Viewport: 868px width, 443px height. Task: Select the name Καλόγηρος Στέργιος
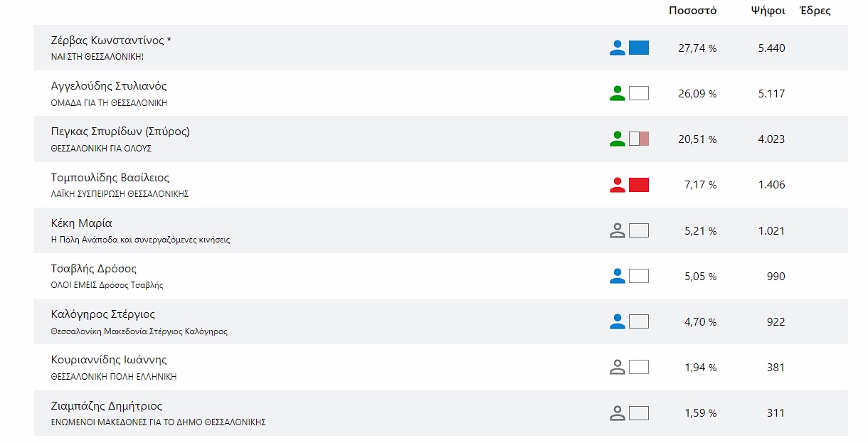pyautogui.click(x=103, y=314)
